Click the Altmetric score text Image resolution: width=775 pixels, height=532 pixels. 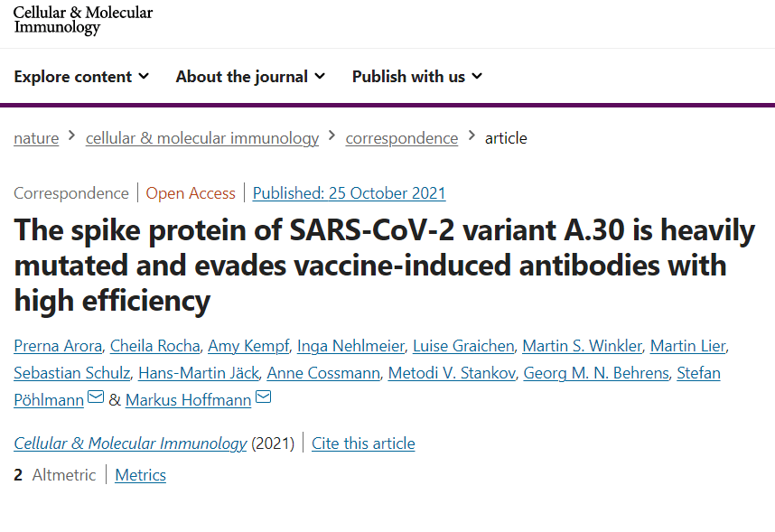coord(55,475)
